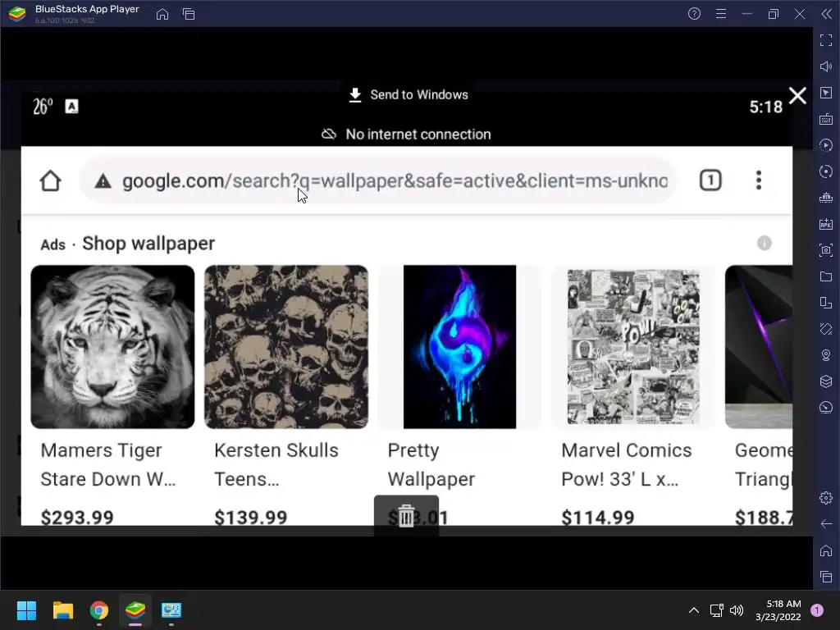The image size is (840, 630).
Task: Click the No internet connection notice
Action: coord(406,135)
